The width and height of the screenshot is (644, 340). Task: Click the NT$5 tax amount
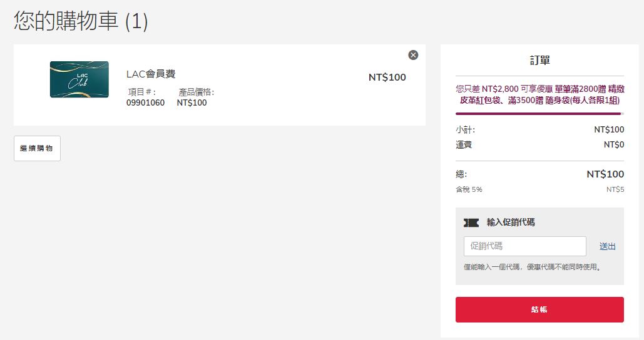pyautogui.click(x=615, y=189)
